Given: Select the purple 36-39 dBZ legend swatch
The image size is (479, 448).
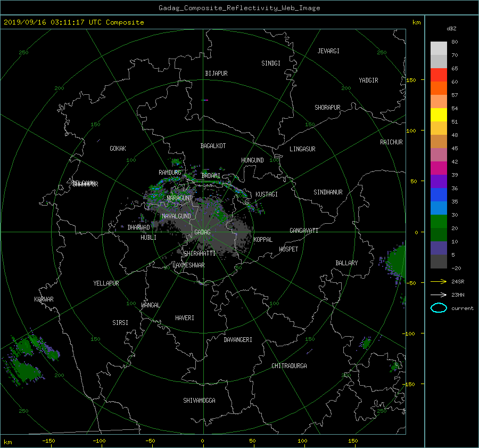Looking at the screenshot, I should [439, 182].
